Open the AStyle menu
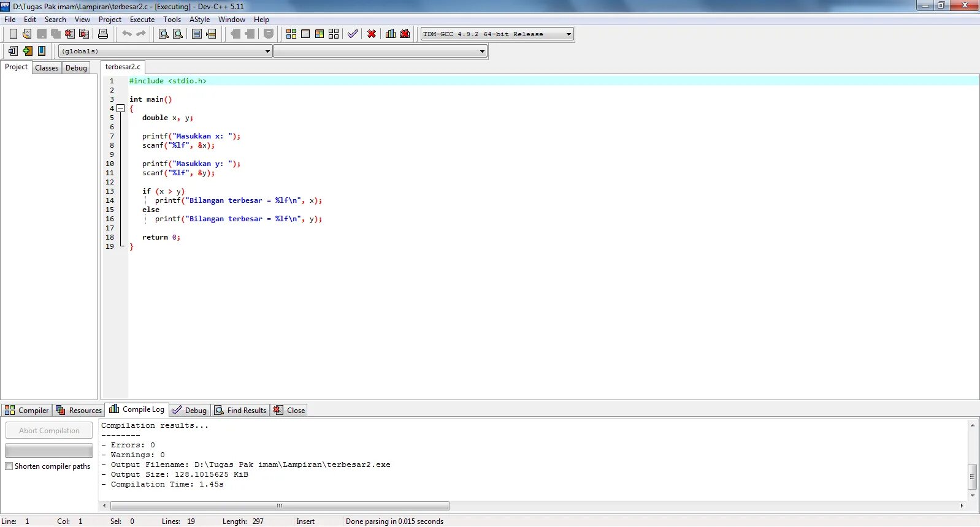 click(x=199, y=20)
